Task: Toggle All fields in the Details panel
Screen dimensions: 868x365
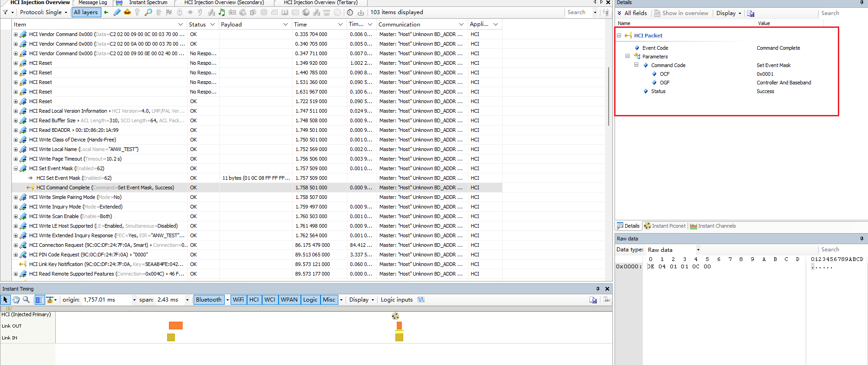Action: [632, 13]
